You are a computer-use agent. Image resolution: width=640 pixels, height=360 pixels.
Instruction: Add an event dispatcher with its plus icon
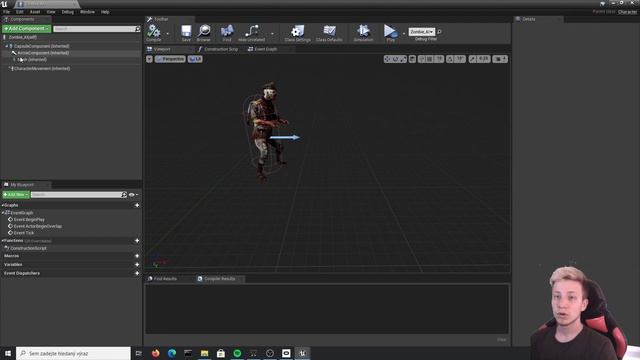tap(137, 273)
